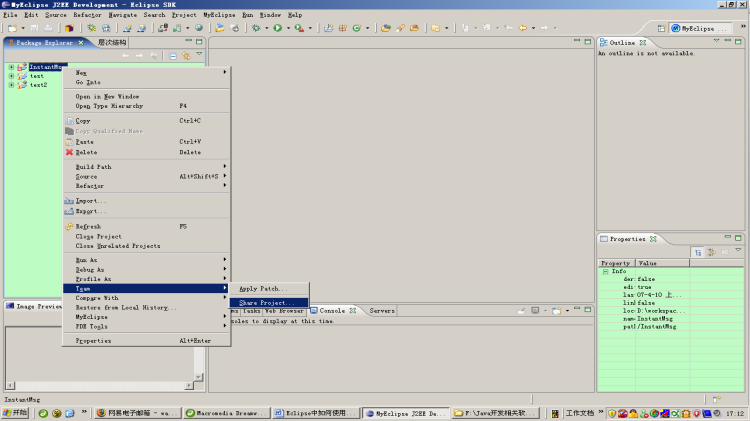Click Image Preview scroll left arrow
This screenshot has width=750, height=421.
coord(11,386)
